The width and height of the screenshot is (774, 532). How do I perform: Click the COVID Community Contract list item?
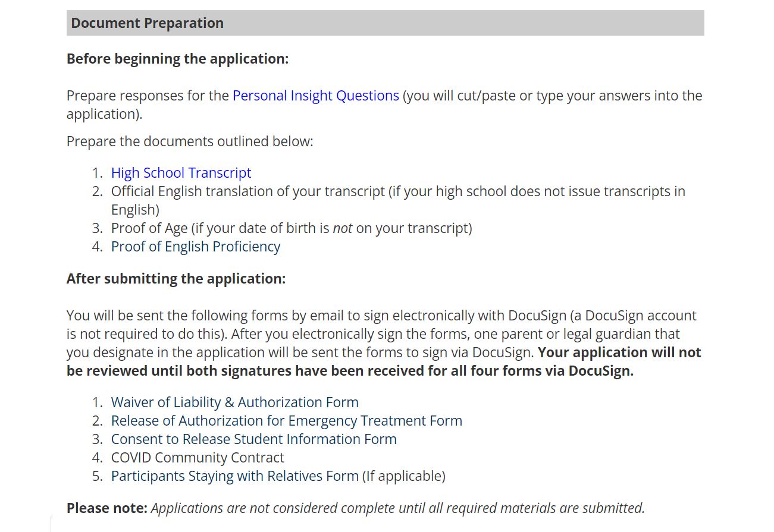click(198, 458)
